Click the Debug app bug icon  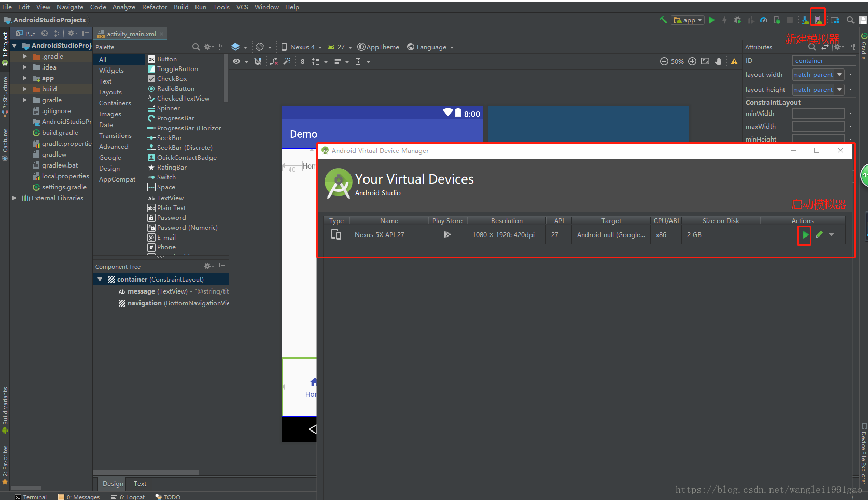(x=737, y=20)
